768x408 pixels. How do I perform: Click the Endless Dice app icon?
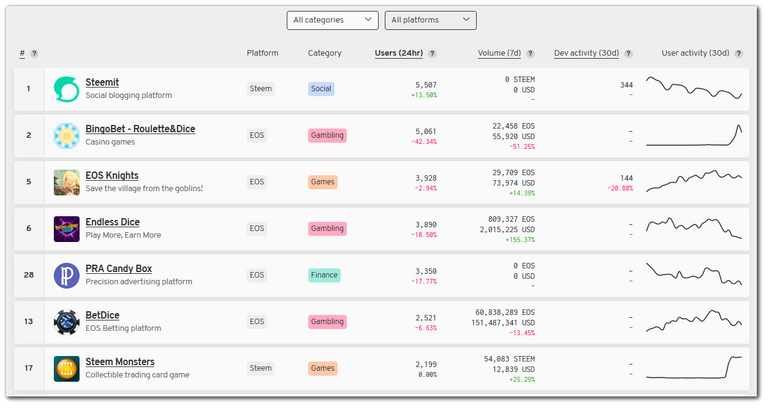[66, 229]
